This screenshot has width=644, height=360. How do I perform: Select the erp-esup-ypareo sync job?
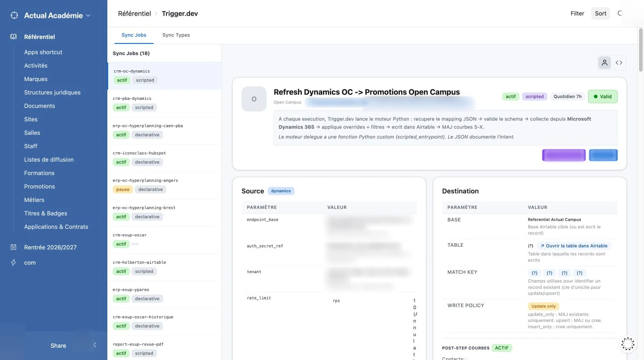coord(165,295)
